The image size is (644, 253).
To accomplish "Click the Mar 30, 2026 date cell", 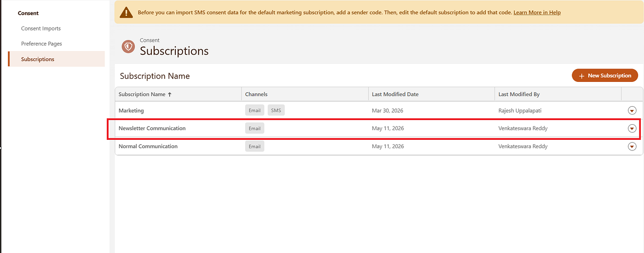I will [388, 110].
